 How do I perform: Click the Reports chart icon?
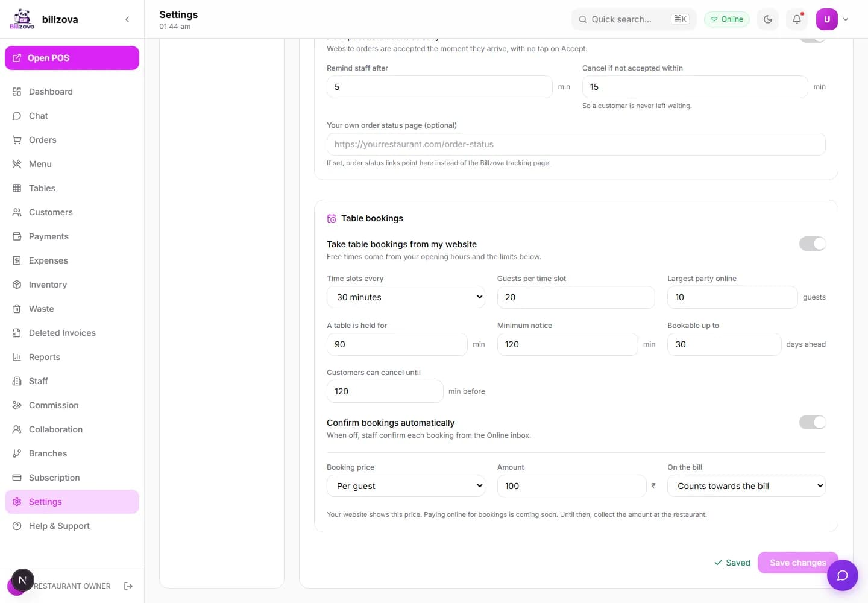[17, 357]
